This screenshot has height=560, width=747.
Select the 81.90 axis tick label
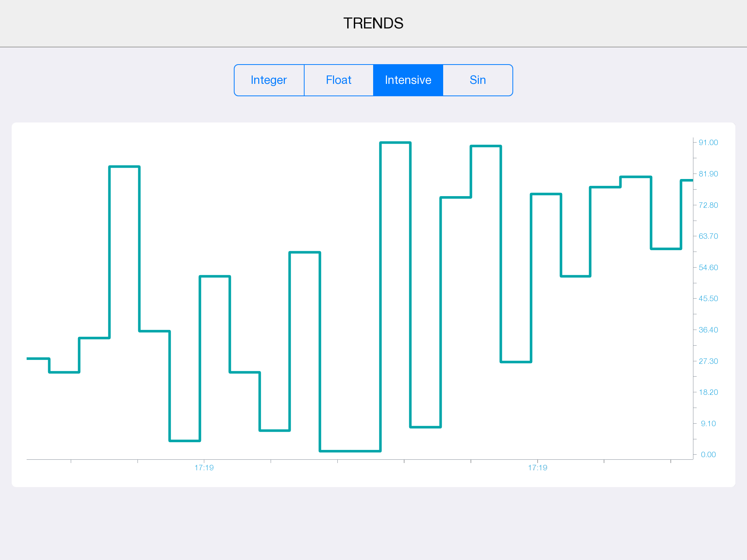708,174
